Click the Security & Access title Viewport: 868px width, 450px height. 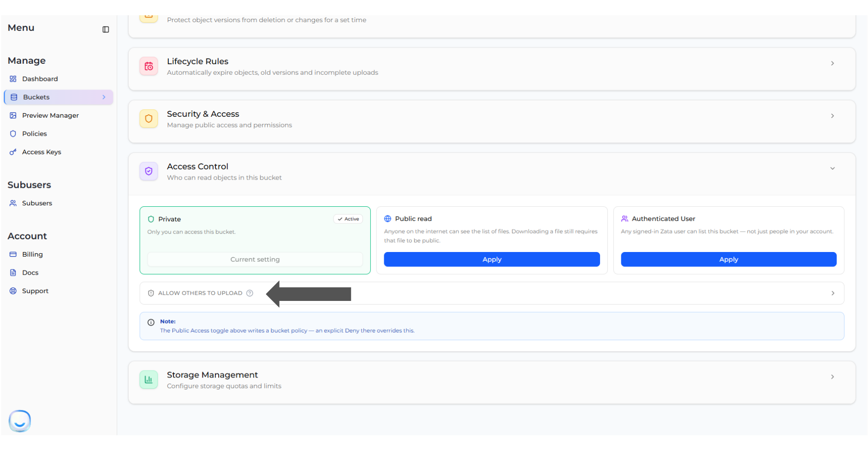point(203,114)
